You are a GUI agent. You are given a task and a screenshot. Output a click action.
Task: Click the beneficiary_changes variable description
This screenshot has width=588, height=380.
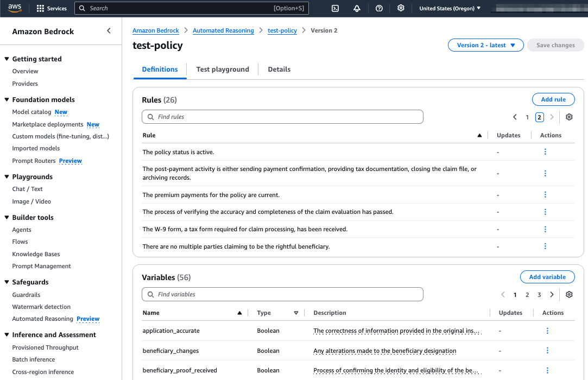pos(385,351)
